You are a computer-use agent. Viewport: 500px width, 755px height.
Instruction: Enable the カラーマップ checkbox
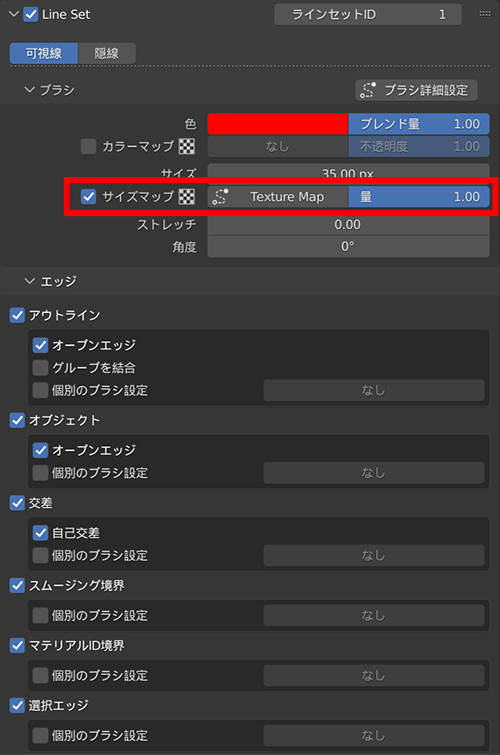point(88,146)
